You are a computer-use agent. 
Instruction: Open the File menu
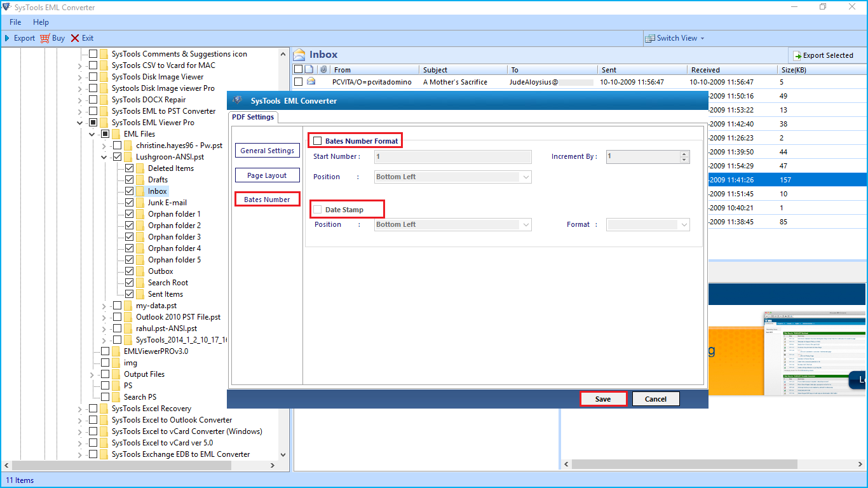tap(15, 22)
